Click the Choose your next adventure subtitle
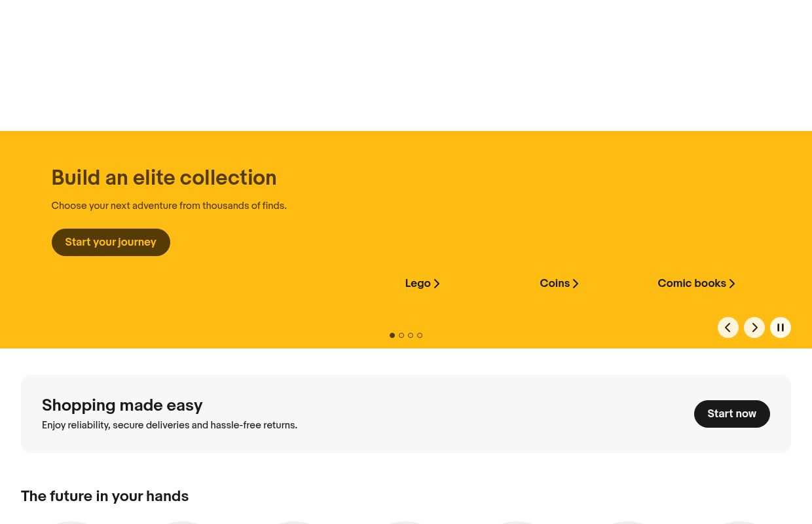 [168, 206]
